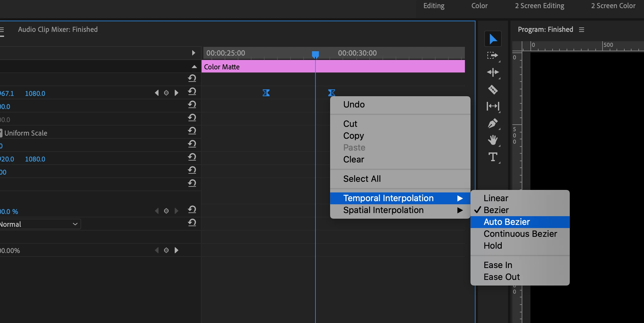Open the Normal blend mode dropdown

click(x=40, y=224)
